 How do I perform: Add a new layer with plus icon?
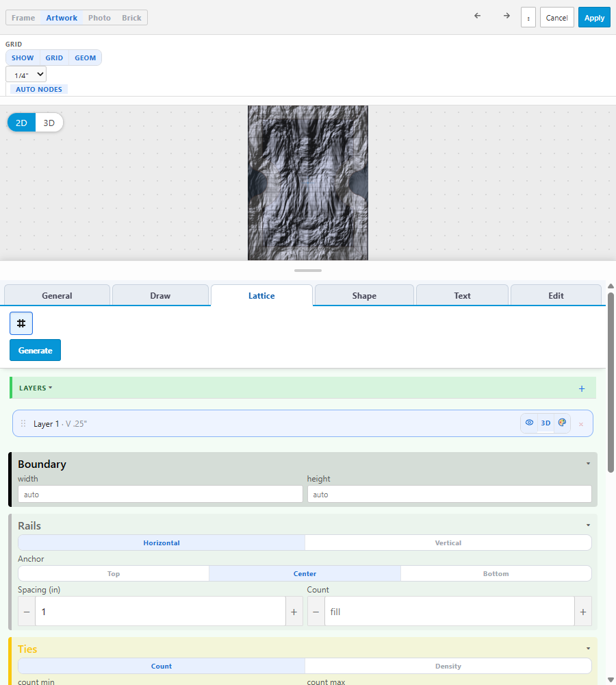click(582, 388)
